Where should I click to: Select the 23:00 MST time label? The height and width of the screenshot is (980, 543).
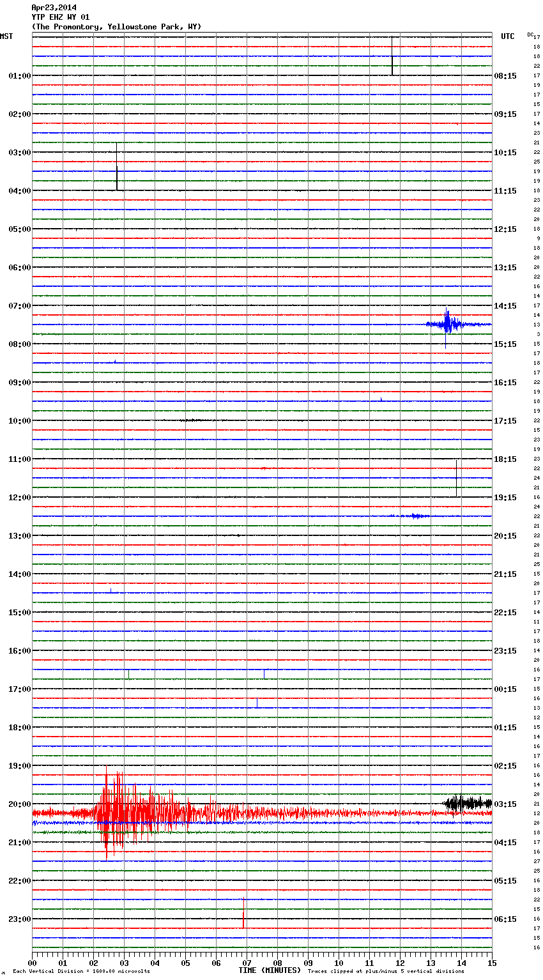tap(20, 919)
